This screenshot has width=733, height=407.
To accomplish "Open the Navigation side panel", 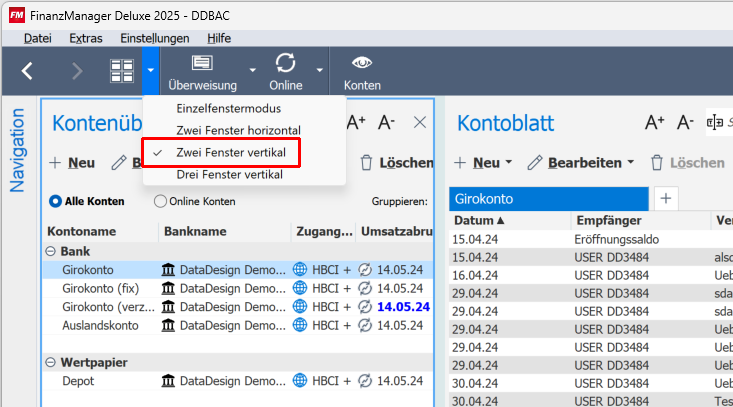I will click(17, 150).
